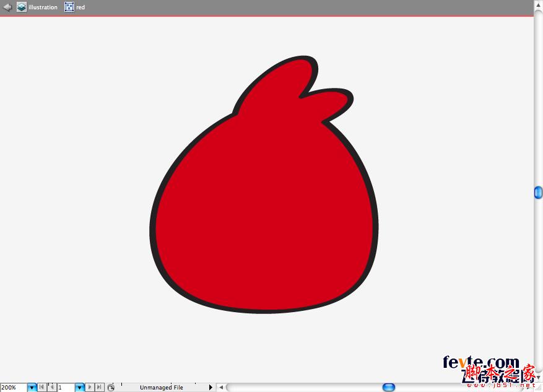Select the 'red' group breadcrumb label
This screenshot has width=543, height=392.
(x=80, y=7)
